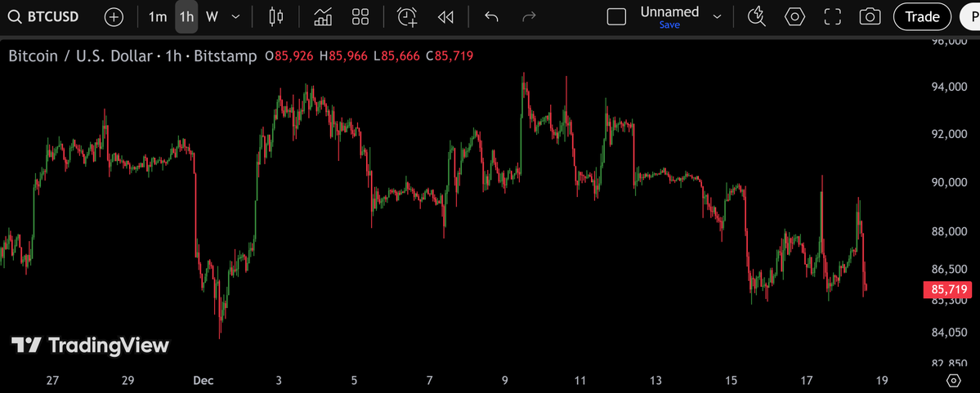This screenshot has width=980, height=393.
Task: Click the 19 date label on time axis
Action: pyautogui.click(x=882, y=380)
